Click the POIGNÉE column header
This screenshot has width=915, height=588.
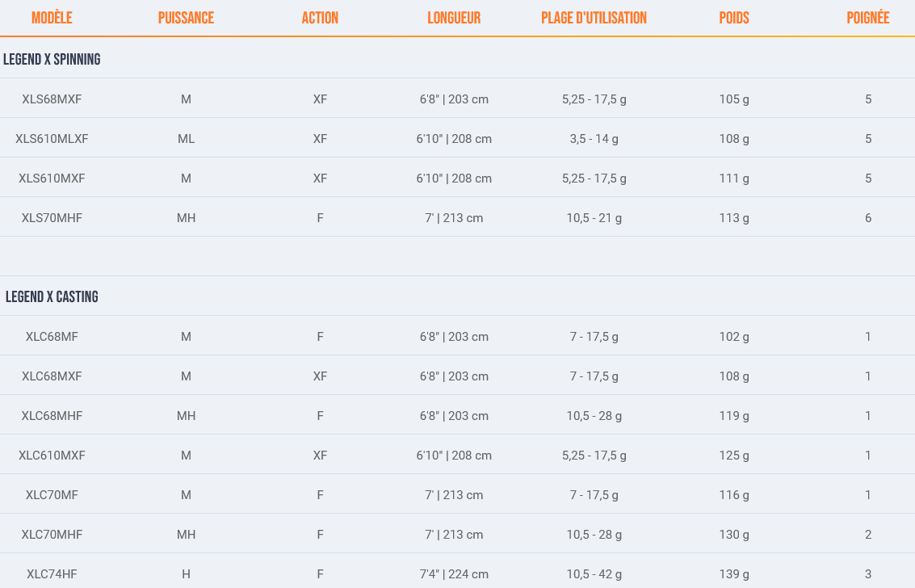point(868,18)
